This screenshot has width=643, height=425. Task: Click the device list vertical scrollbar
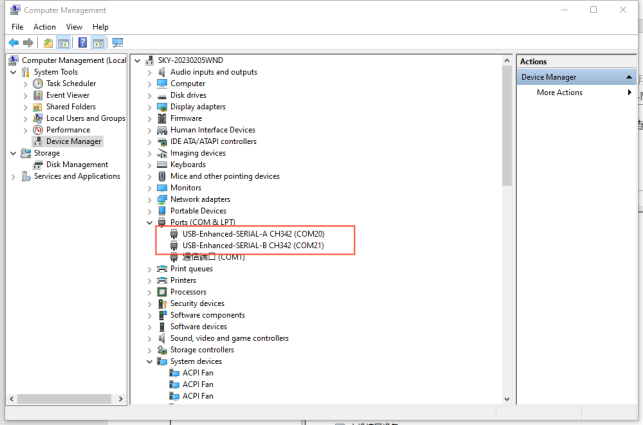pos(507,120)
